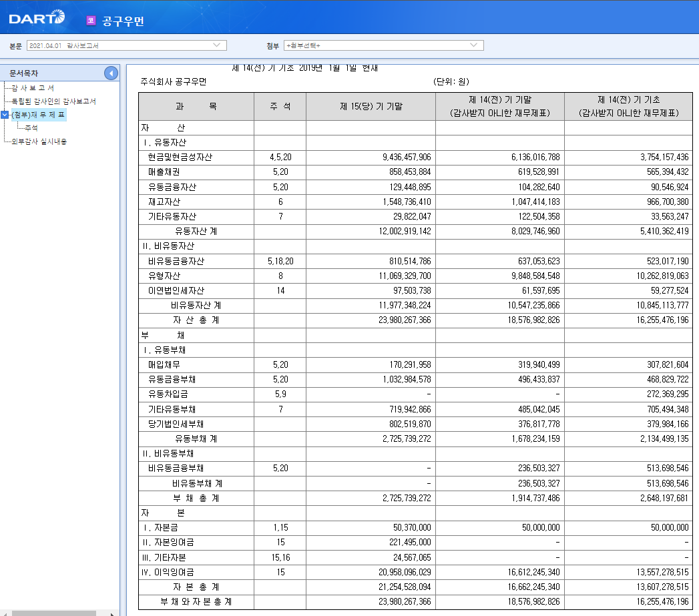
Task: Click 과 목 column header
Action: pos(196,107)
